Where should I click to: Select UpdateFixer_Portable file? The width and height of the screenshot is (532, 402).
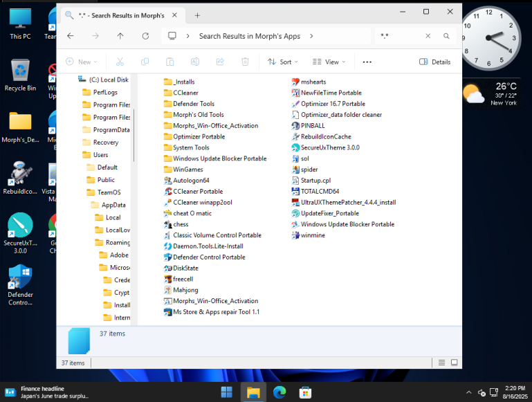pos(325,213)
